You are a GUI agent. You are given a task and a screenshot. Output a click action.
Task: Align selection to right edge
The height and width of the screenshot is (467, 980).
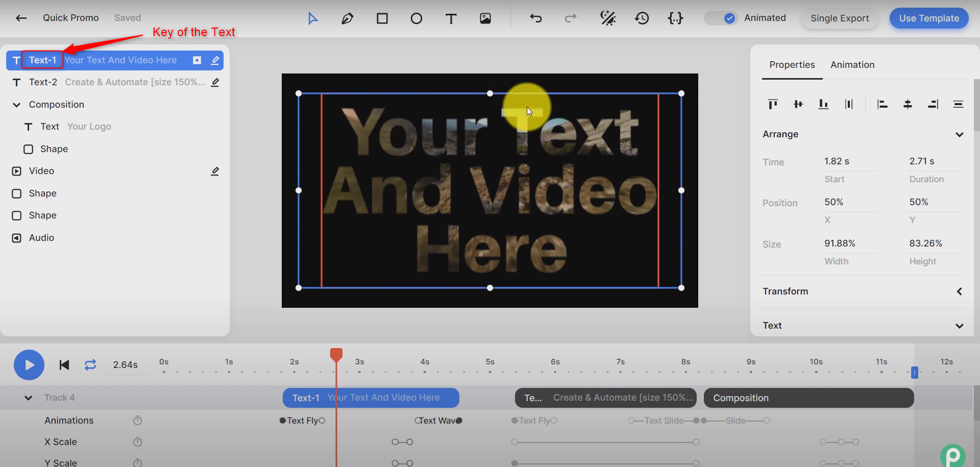[933, 104]
